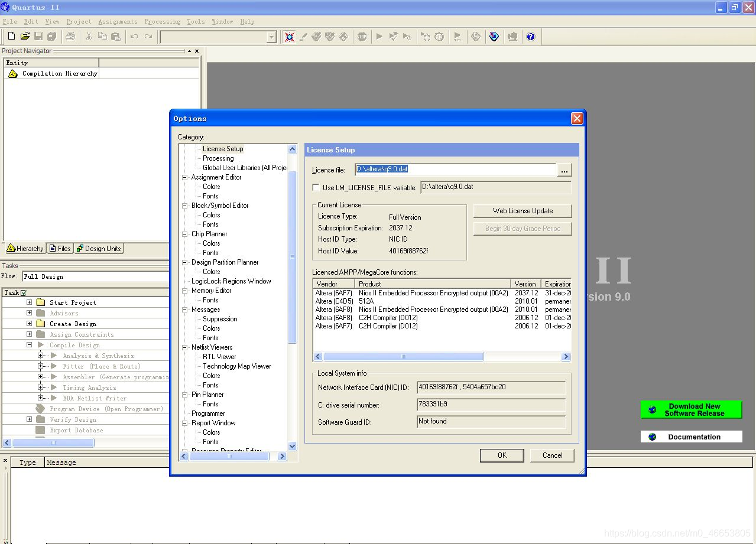Open the Processing menu
Screen dimensions: 756x544
[163, 22]
